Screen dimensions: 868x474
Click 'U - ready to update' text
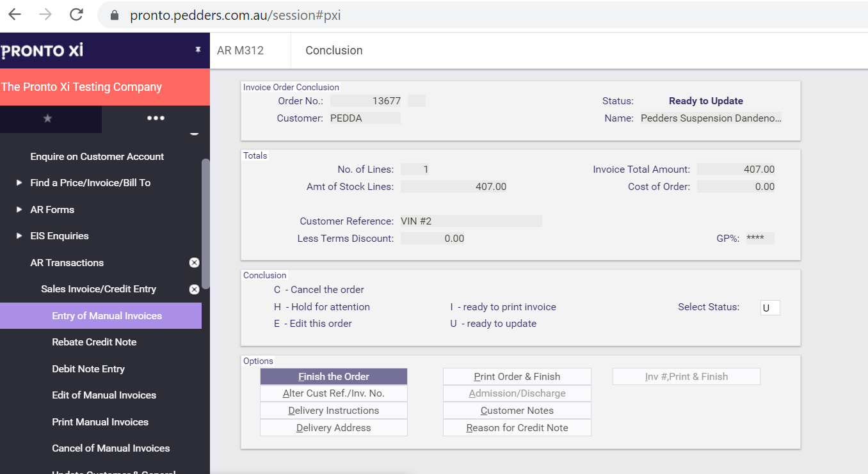[494, 324]
